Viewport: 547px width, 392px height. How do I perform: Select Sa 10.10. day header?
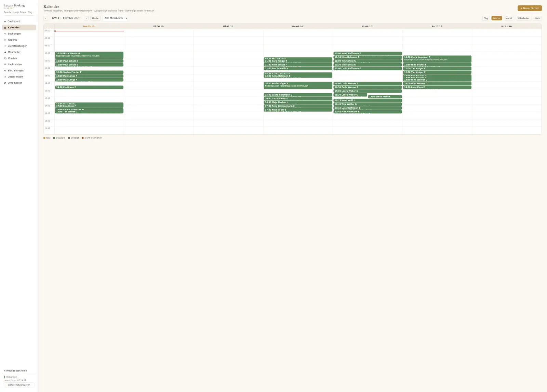437,26
